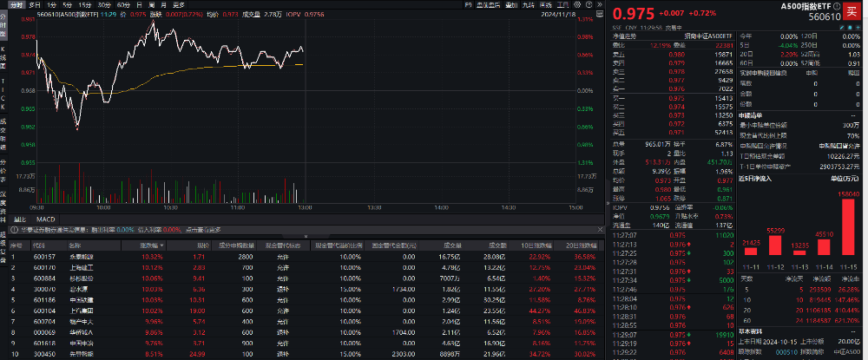
Task: Select row with code 600704
Action: [306, 321]
